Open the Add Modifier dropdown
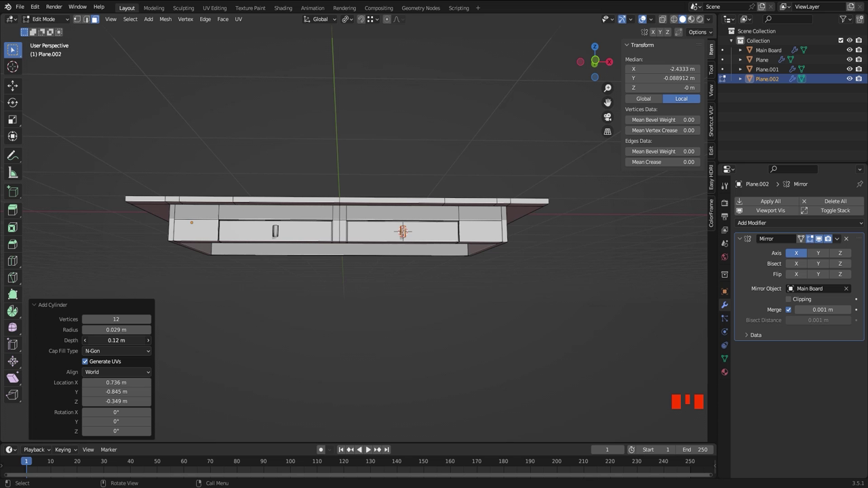This screenshot has width=868, height=488. [x=800, y=223]
